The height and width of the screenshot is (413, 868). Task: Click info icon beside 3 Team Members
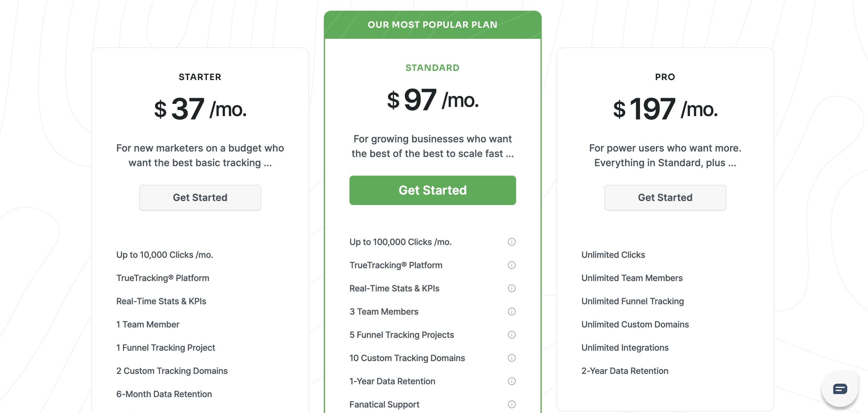(512, 312)
